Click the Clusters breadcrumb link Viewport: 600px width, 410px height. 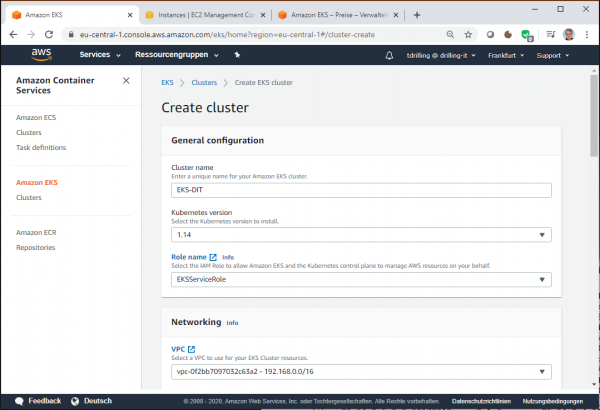click(204, 82)
